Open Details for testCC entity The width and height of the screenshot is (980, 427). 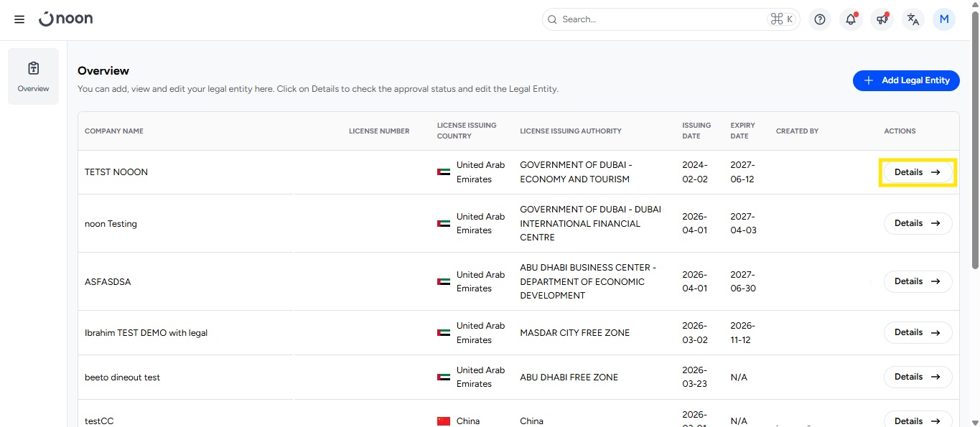coord(918,420)
